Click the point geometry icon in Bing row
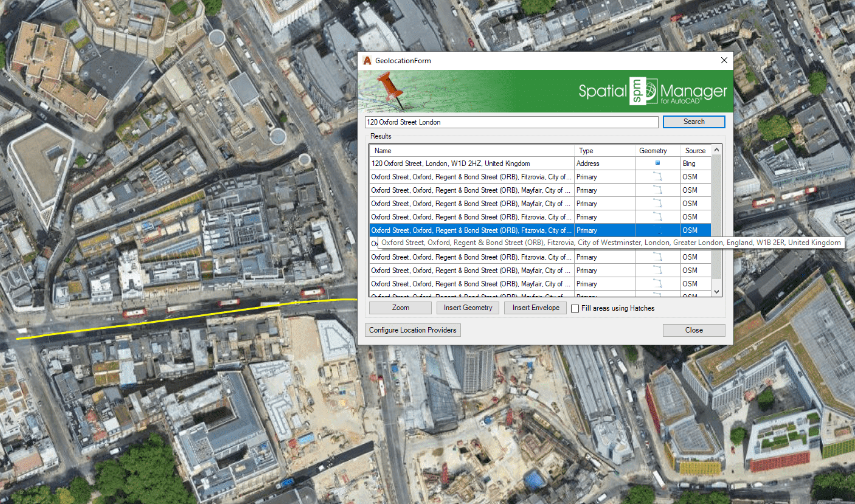Image resolution: width=855 pixels, height=504 pixels. (x=657, y=164)
